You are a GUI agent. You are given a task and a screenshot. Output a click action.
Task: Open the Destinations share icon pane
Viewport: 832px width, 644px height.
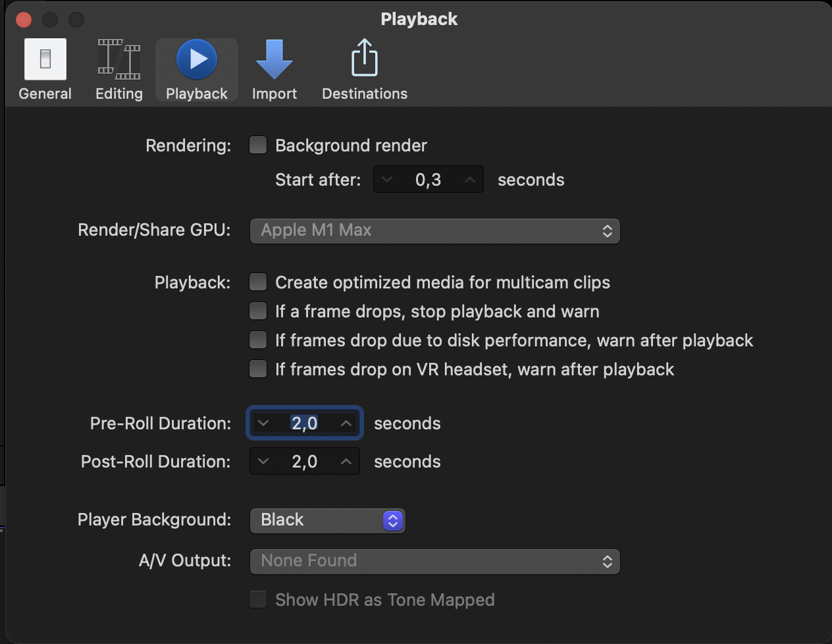click(x=364, y=60)
